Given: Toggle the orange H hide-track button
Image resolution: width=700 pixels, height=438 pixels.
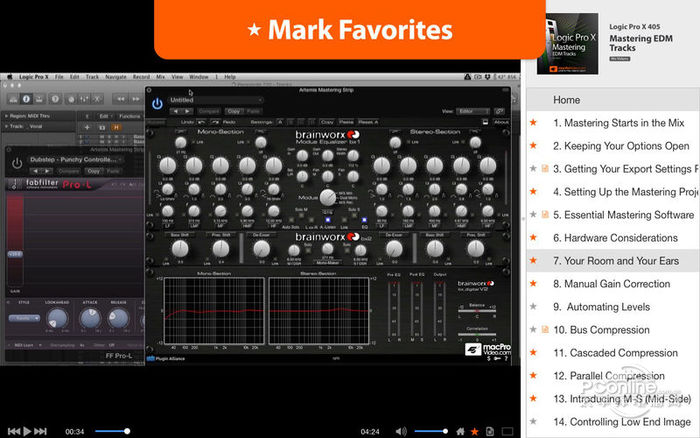Looking at the screenshot, I should pos(116,127).
